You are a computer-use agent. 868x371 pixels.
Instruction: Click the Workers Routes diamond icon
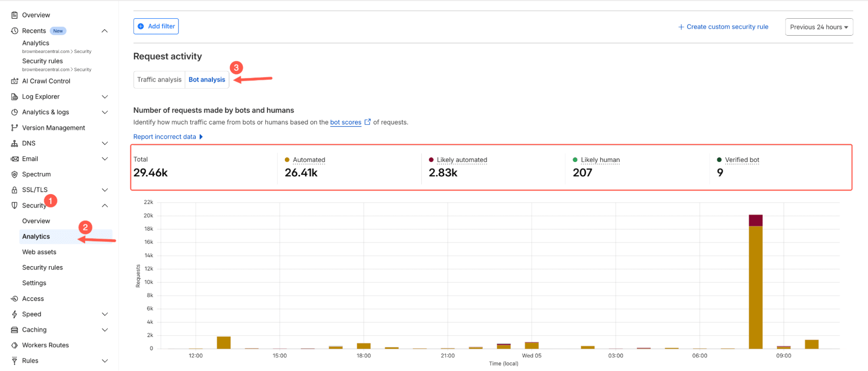click(x=14, y=345)
